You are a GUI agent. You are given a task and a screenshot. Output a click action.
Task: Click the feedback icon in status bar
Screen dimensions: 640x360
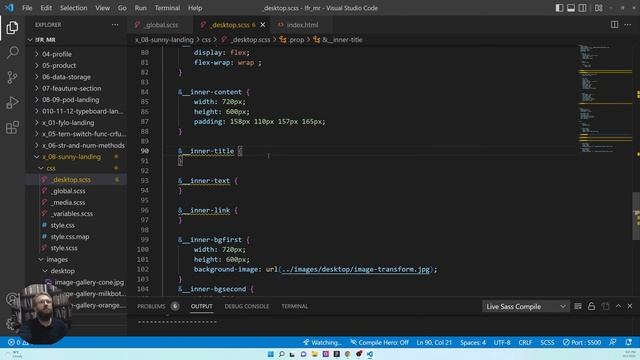(x=613, y=342)
